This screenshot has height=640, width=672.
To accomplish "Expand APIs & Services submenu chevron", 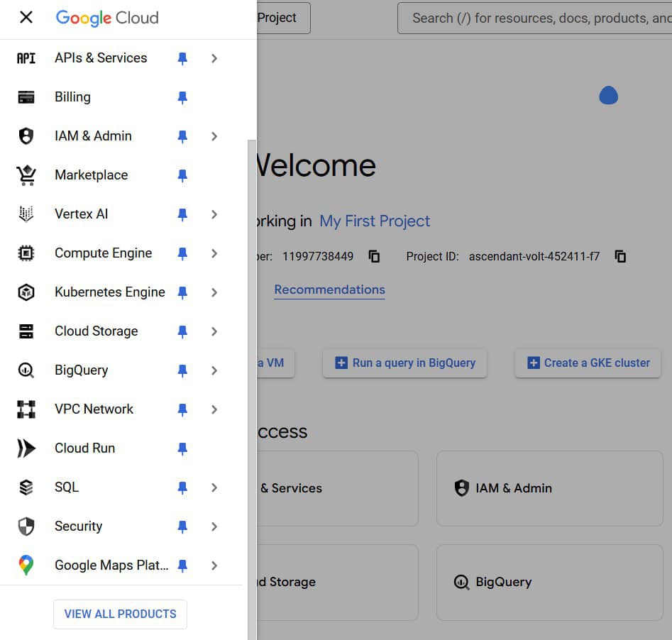I will pos(214,58).
